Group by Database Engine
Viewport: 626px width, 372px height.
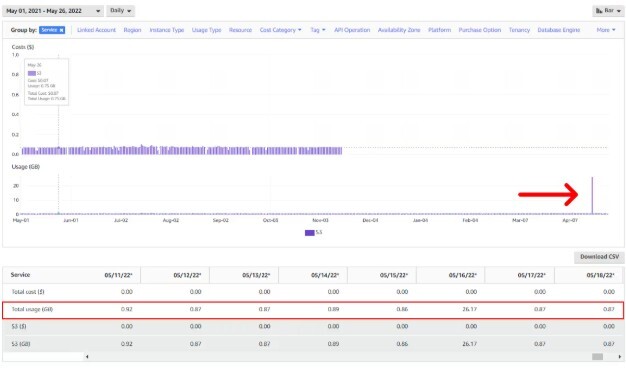click(x=559, y=30)
